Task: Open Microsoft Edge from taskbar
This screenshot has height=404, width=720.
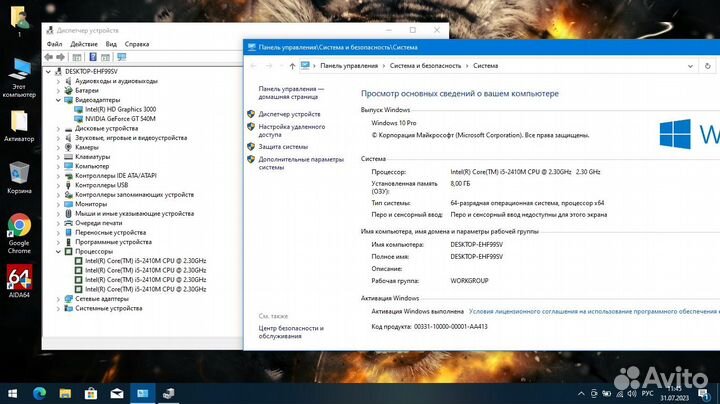Action: click(39, 393)
